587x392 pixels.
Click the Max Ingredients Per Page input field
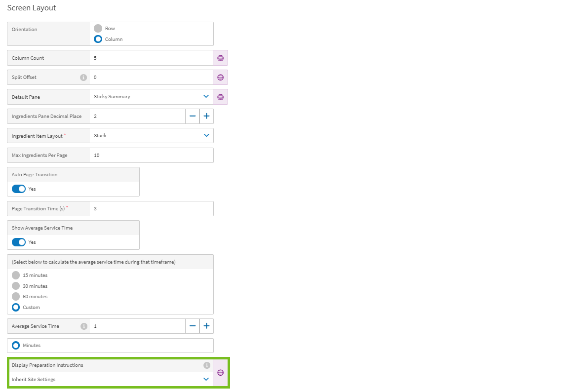click(148, 155)
